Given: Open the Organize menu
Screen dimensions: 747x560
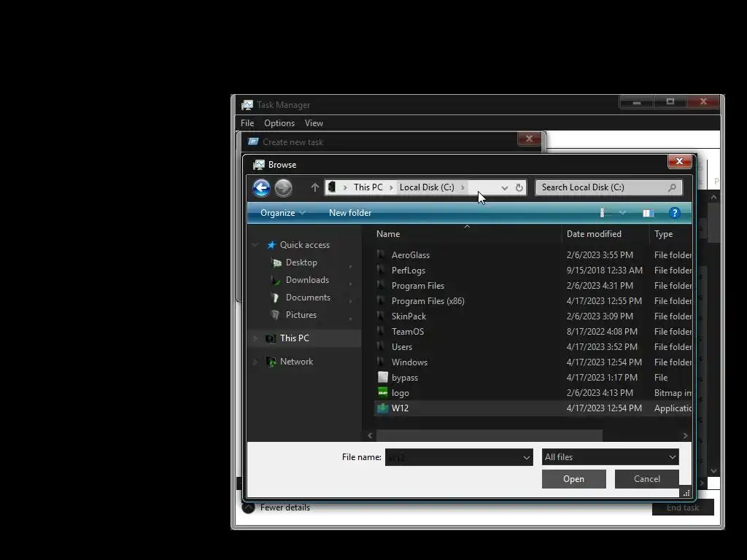Looking at the screenshot, I should click(x=283, y=213).
